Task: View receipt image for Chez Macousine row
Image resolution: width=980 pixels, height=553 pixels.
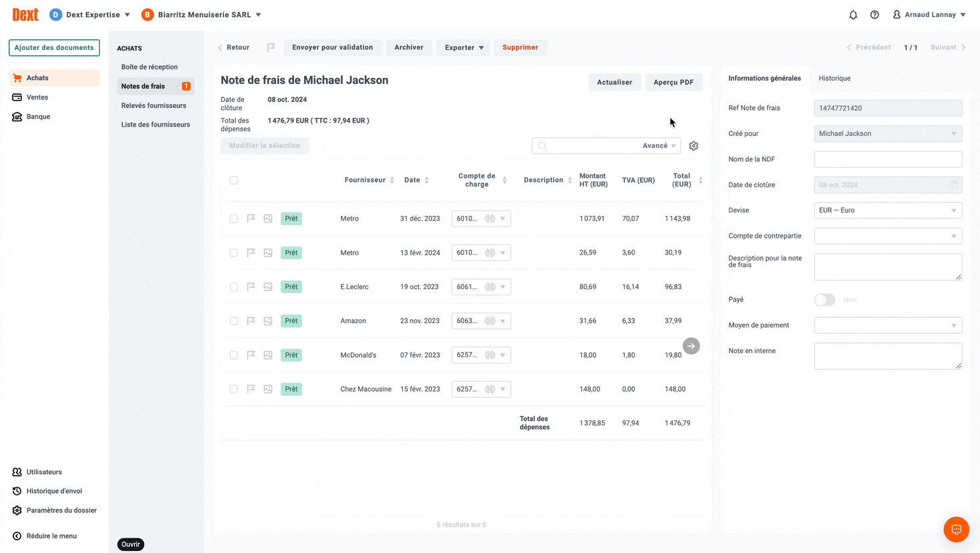Action: click(x=268, y=389)
